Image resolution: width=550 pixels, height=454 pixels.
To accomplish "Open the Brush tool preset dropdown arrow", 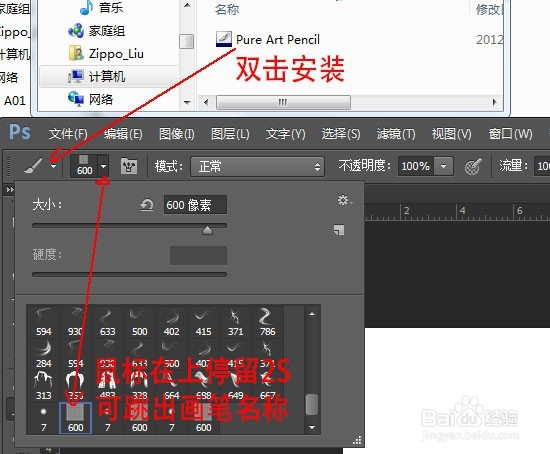I will click(53, 166).
